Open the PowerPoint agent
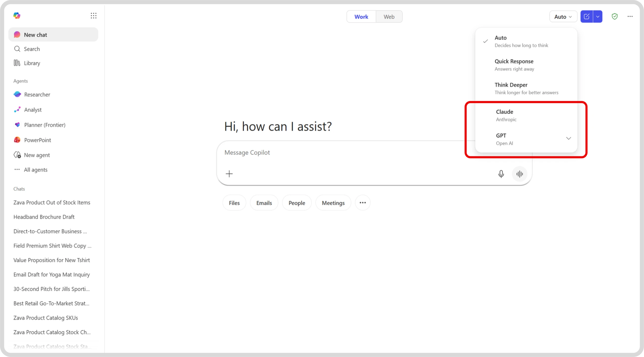644x357 pixels. tap(53, 140)
